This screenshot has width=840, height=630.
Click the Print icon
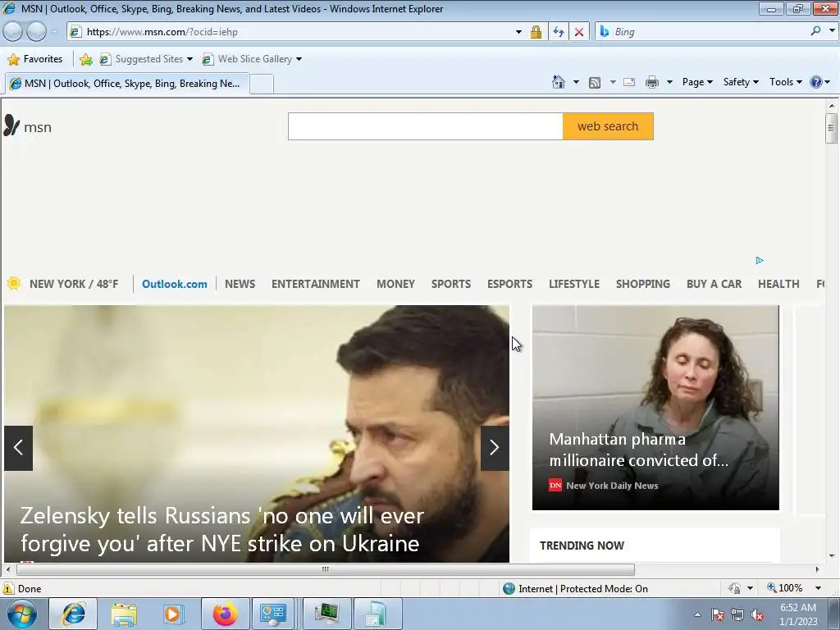(x=652, y=82)
